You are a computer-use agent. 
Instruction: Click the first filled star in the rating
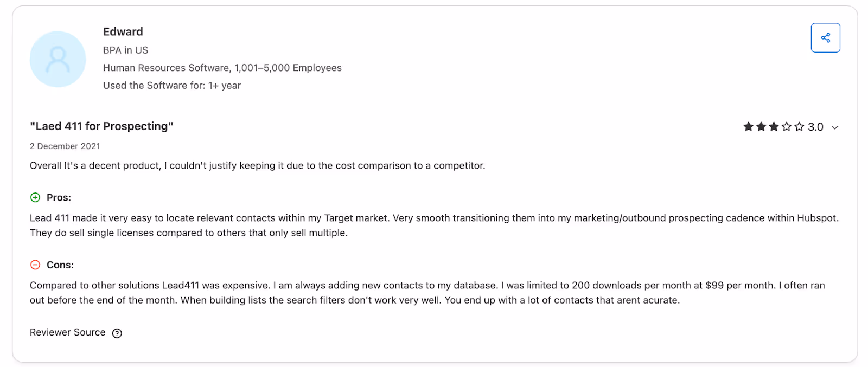(x=749, y=126)
